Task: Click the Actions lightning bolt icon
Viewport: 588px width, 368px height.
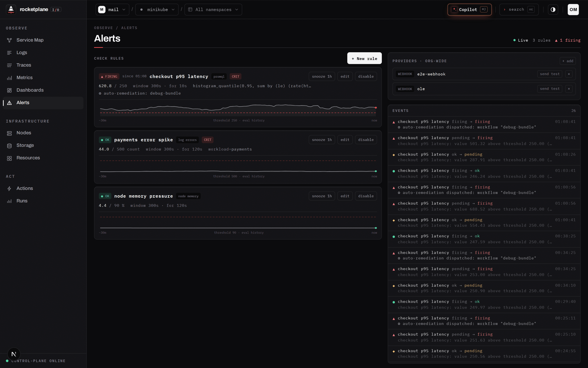Action: 10,189
